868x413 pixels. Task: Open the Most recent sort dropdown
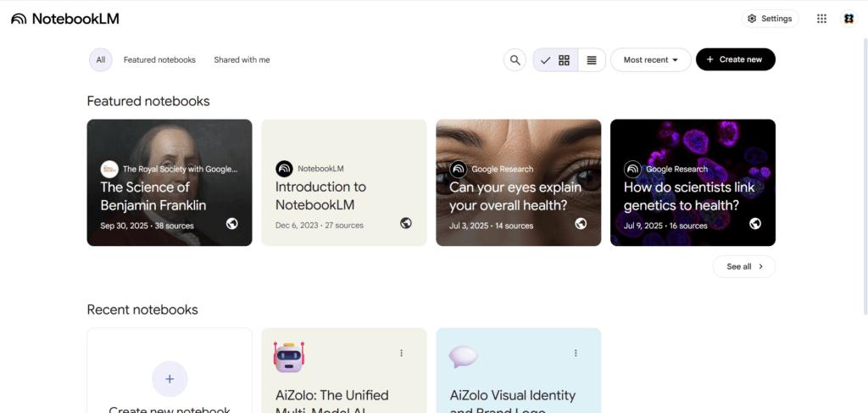pos(650,60)
